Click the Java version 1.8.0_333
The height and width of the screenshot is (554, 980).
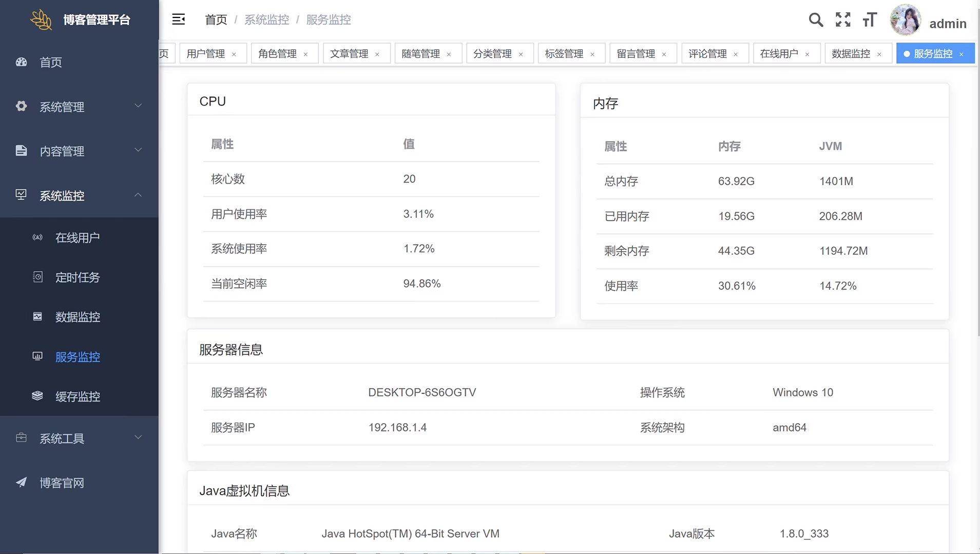[x=804, y=533]
